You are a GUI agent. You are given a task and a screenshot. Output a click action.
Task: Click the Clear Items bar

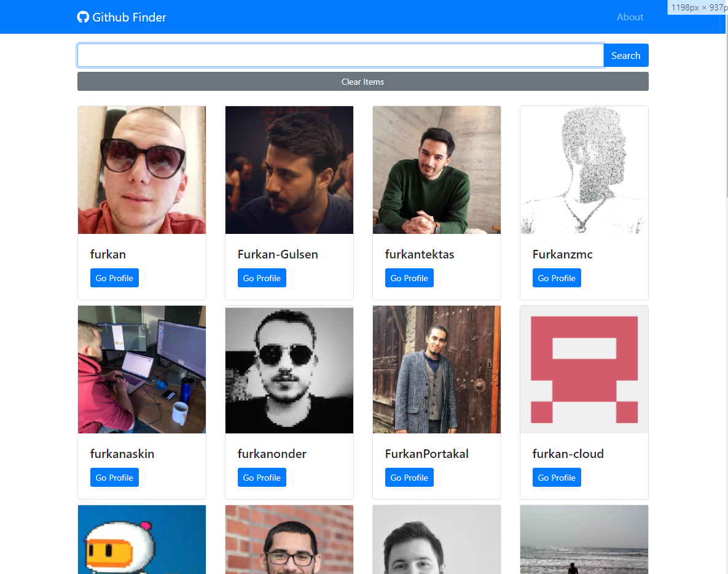[362, 81]
